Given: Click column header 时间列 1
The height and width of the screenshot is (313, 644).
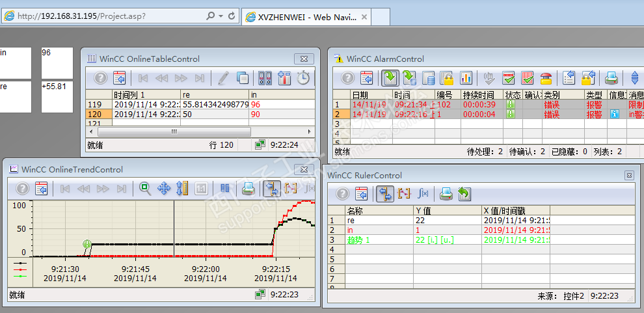Looking at the screenshot, I should click(146, 94).
